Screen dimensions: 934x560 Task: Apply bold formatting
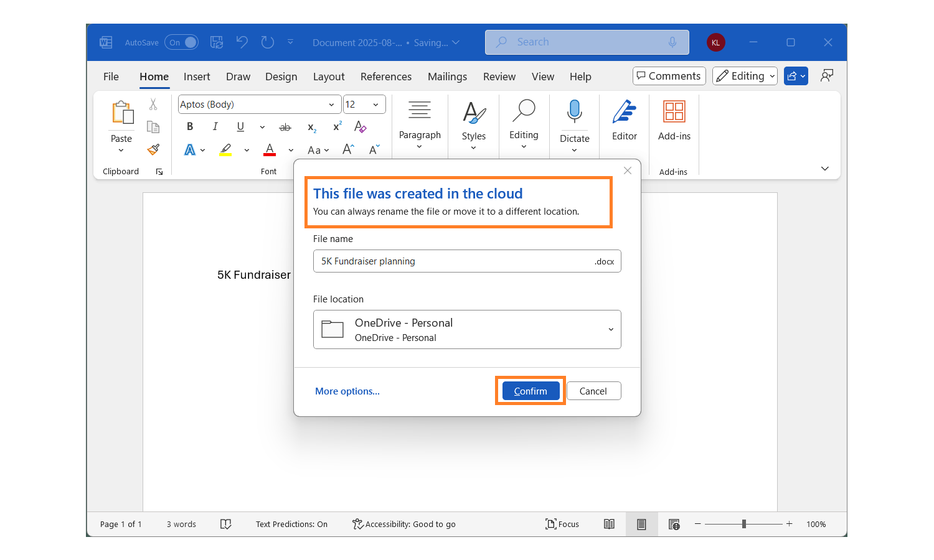click(190, 126)
